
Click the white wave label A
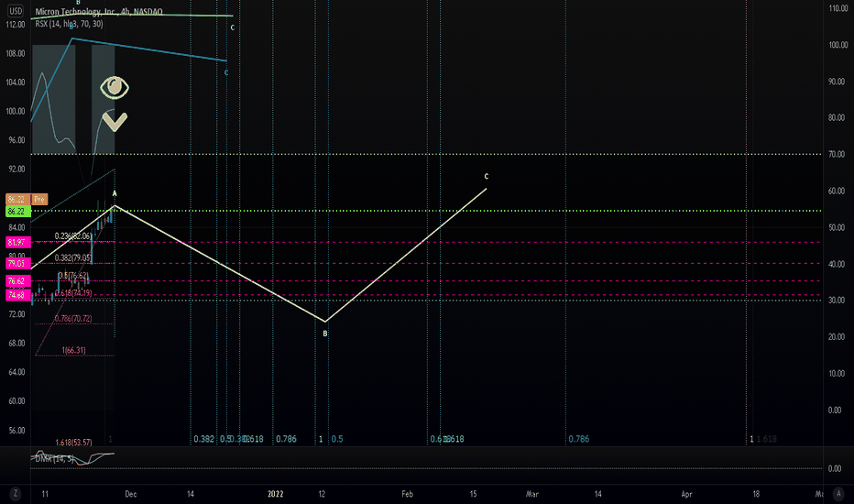point(115,193)
